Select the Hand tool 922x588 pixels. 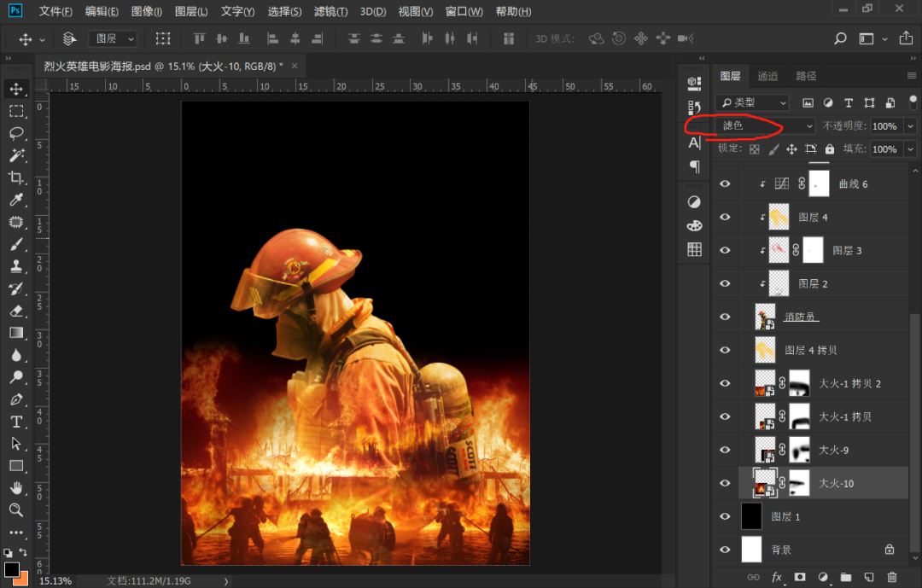pyautogui.click(x=16, y=488)
